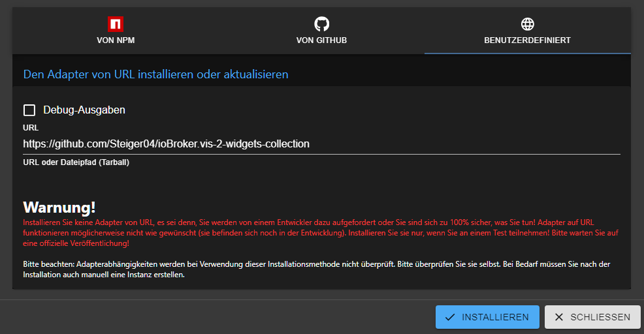Open the VON GITHUB tab
644x334 pixels.
click(321, 31)
